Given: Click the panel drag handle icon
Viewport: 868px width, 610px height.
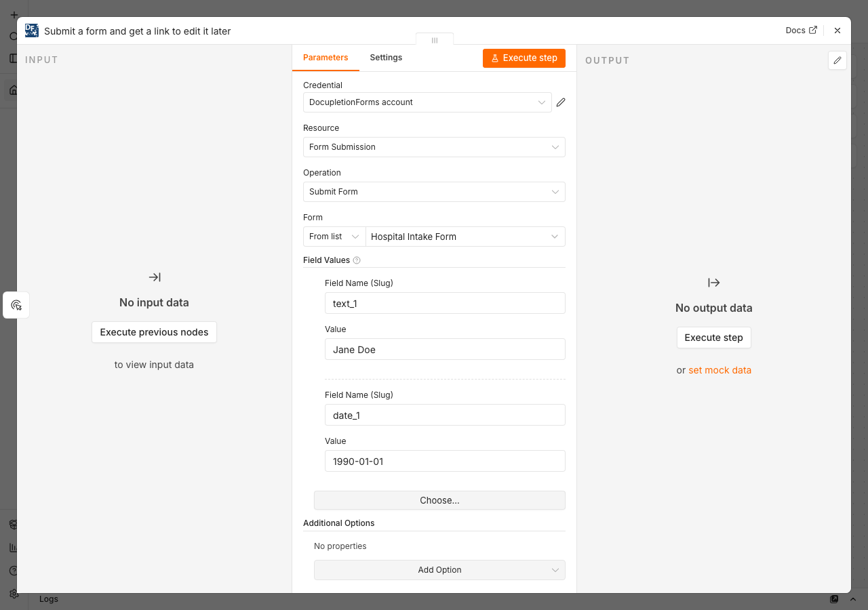Looking at the screenshot, I should pos(435,40).
